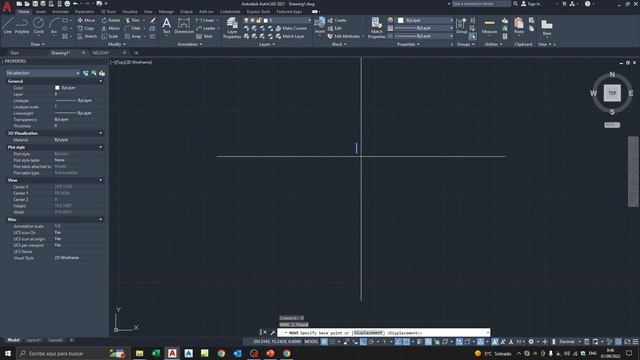
Task: Open the Annotate ribbon tab
Action: click(x=60, y=12)
